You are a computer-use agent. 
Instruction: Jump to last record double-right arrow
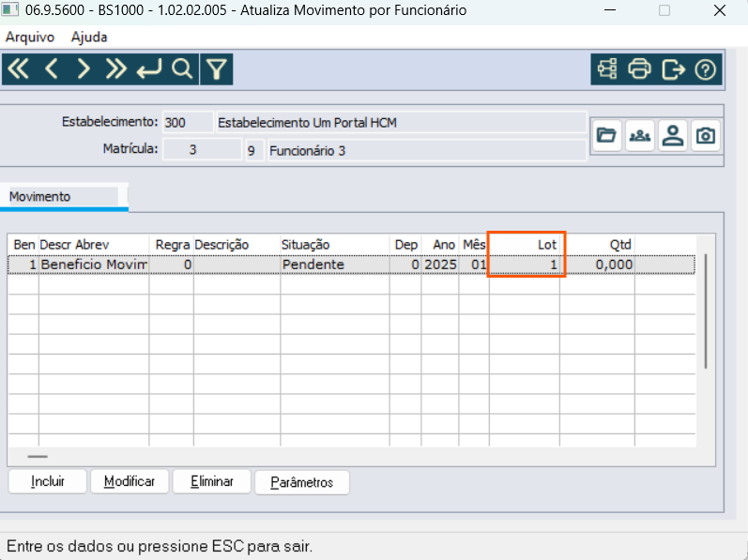116,69
